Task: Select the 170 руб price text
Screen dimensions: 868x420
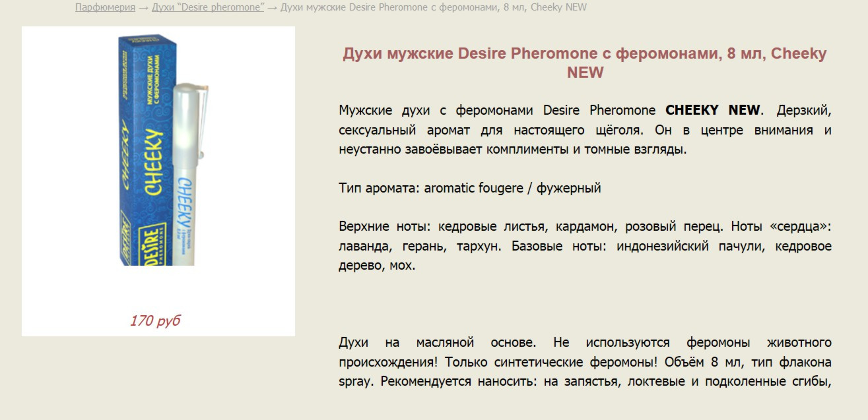Action: tap(155, 321)
